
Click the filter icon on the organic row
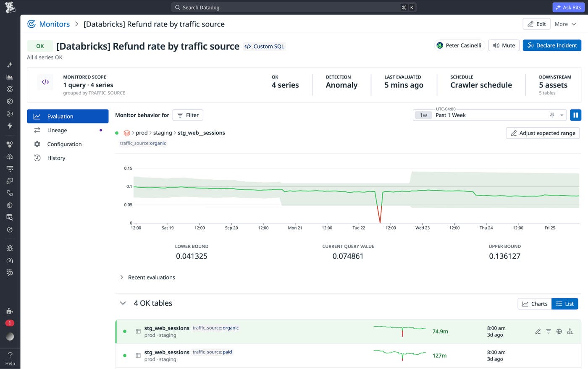pos(549,331)
